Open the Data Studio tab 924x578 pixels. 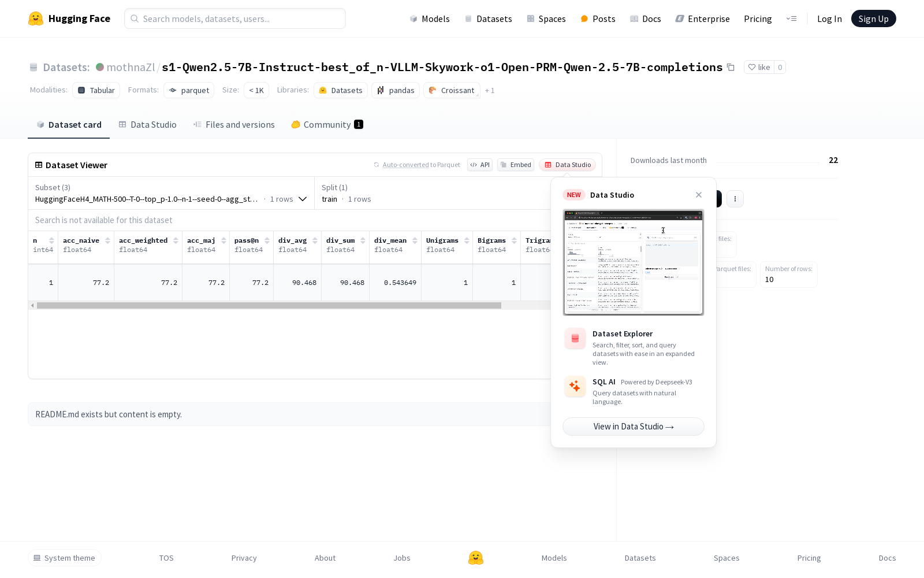148,125
